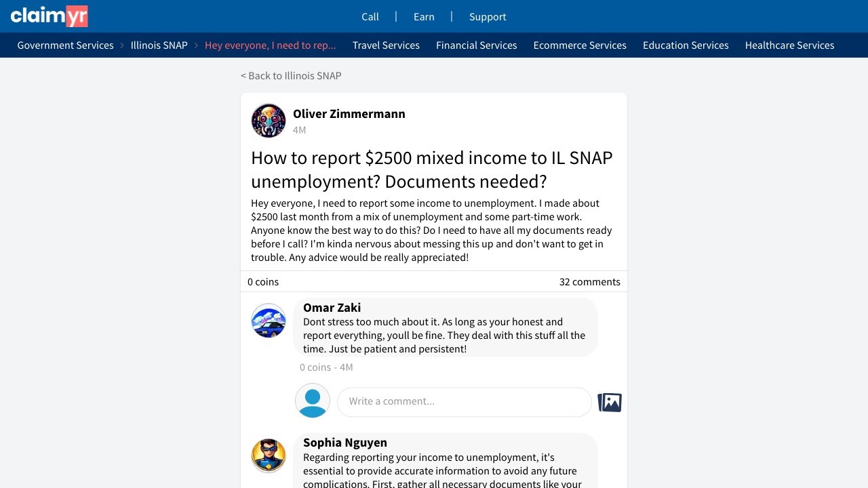Image resolution: width=868 pixels, height=488 pixels.
Task: Go to Illinois SNAP breadcrumb
Action: [159, 45]
